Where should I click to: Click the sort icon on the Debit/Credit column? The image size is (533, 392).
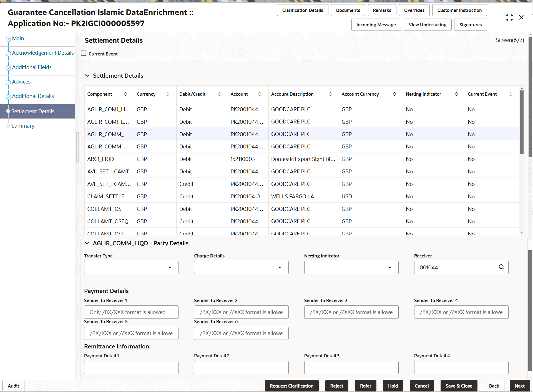pos(219,94)
